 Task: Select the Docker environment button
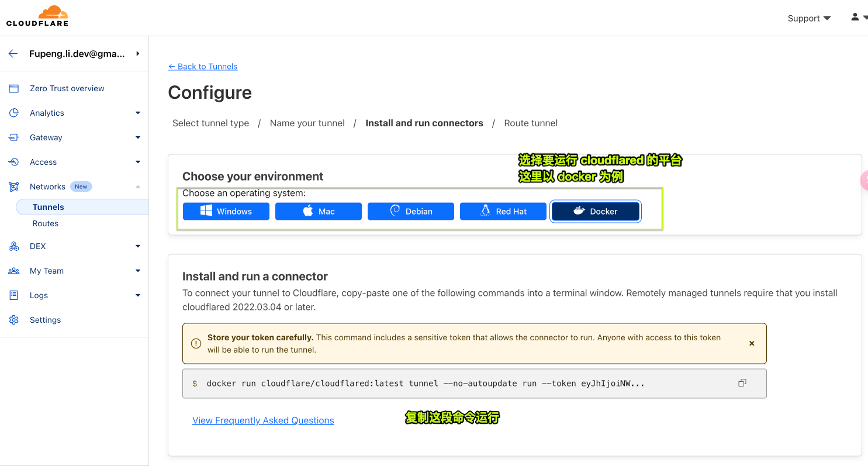click(x=596, y=211)
